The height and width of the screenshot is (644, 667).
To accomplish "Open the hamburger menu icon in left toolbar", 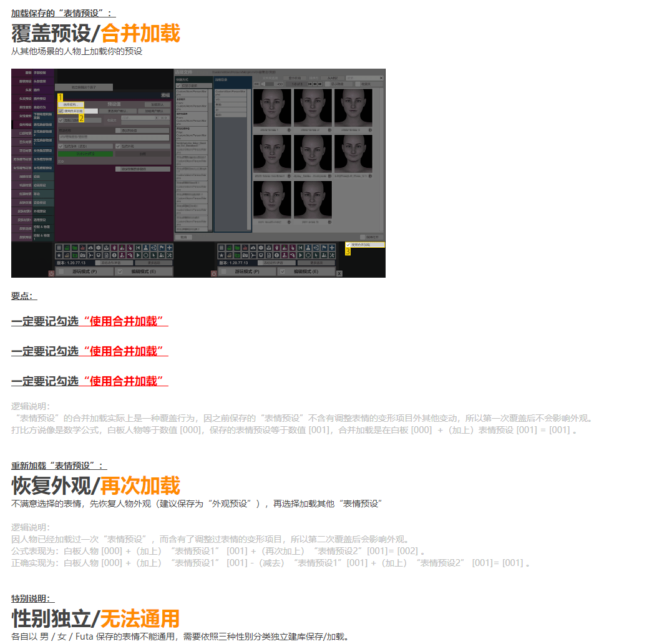I will 59,248.
